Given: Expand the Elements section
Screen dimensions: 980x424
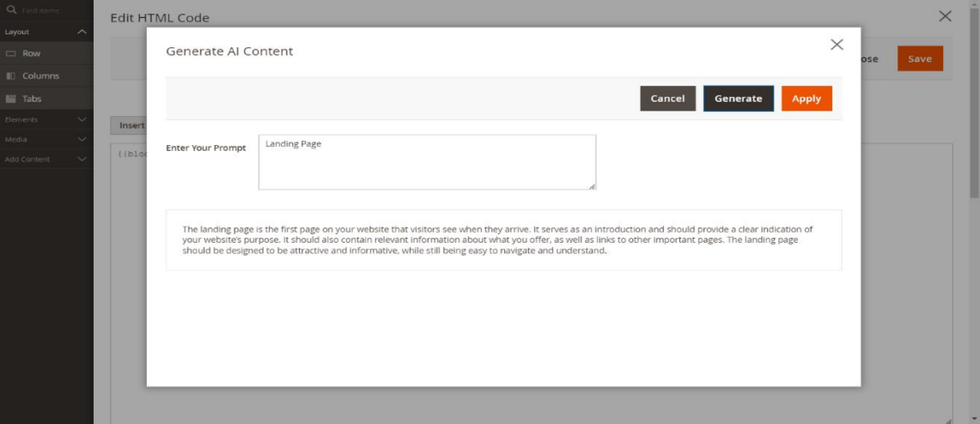Looking at the screenshot, I should [x=82, y=120].
